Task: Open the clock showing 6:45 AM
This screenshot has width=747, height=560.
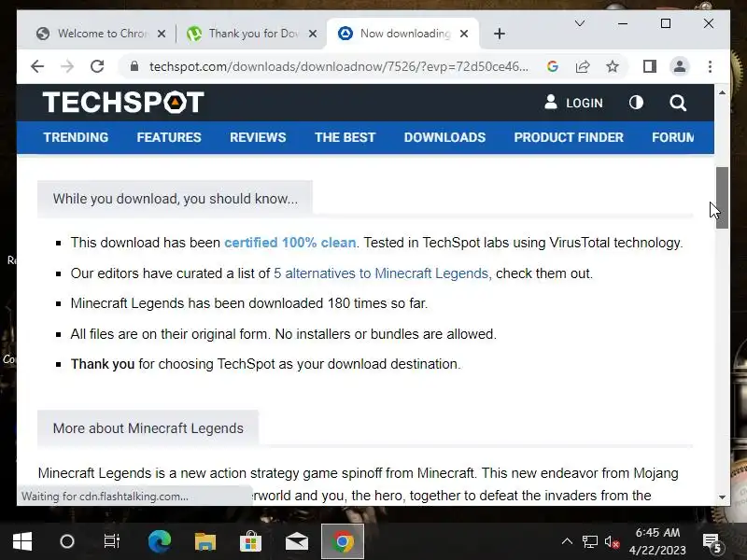Action: [657, 541]
